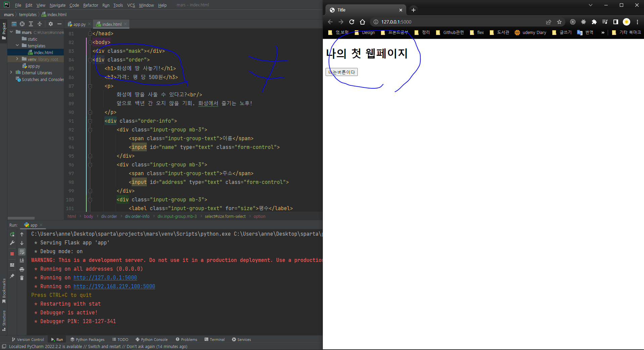Click the up arrow in the Run console

pos(22,234)
